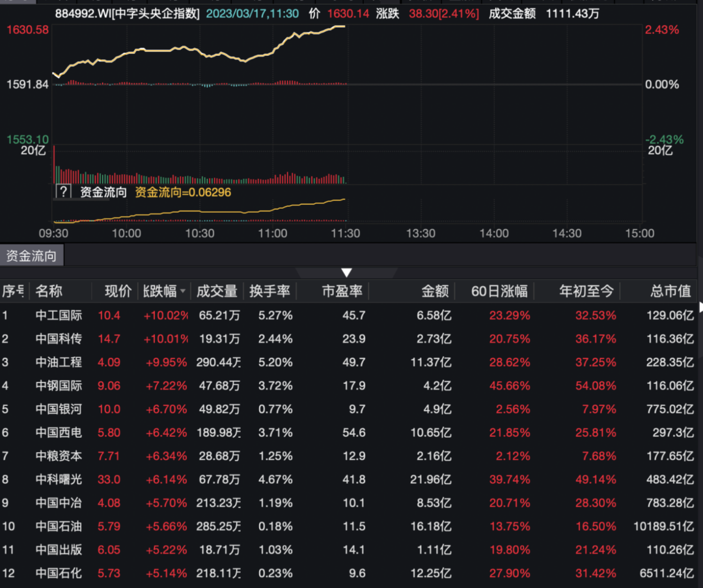Sort by the 名称 column header
703x588 pixels.
[49, 291]
